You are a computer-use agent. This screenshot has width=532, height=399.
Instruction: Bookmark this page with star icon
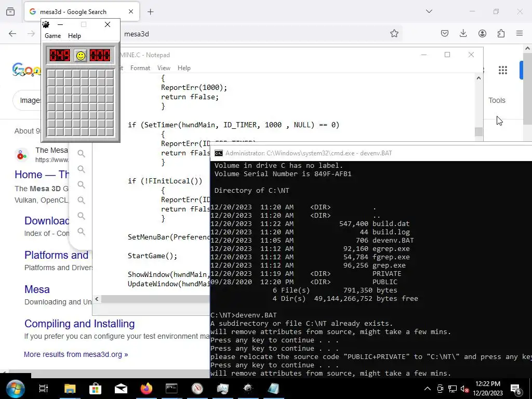(394, 33)
